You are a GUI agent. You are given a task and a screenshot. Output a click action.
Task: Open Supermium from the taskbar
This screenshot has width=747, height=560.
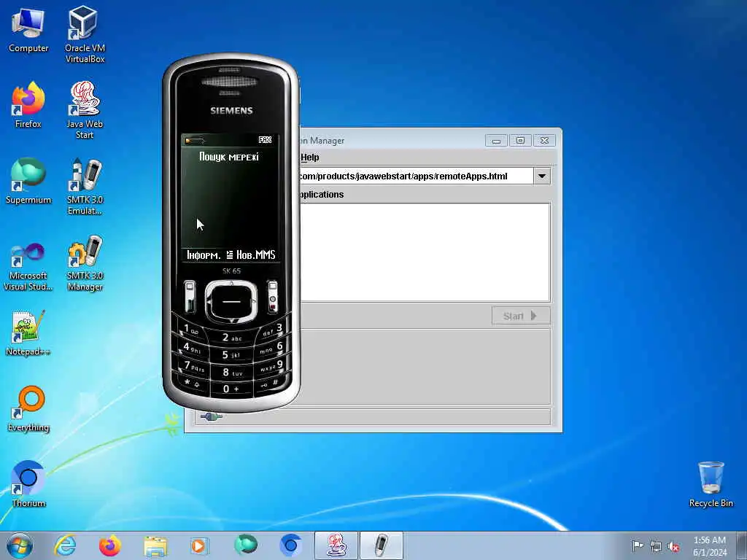click(x=245, y=545)
